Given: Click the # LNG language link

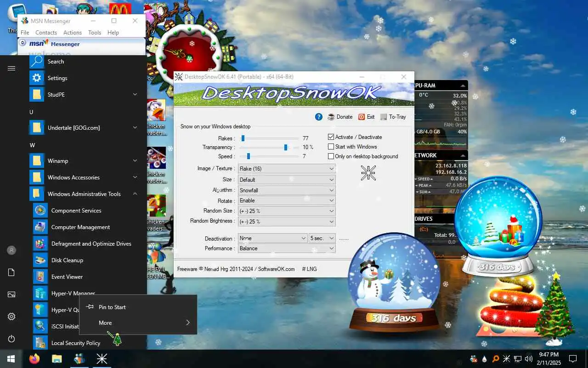Looking at the screenshot, I should click(x=309, y=269).
